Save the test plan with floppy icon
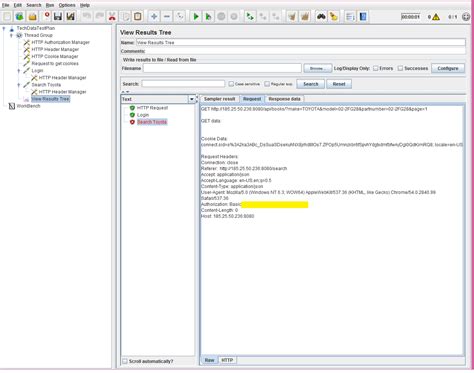 coord(58,16)
